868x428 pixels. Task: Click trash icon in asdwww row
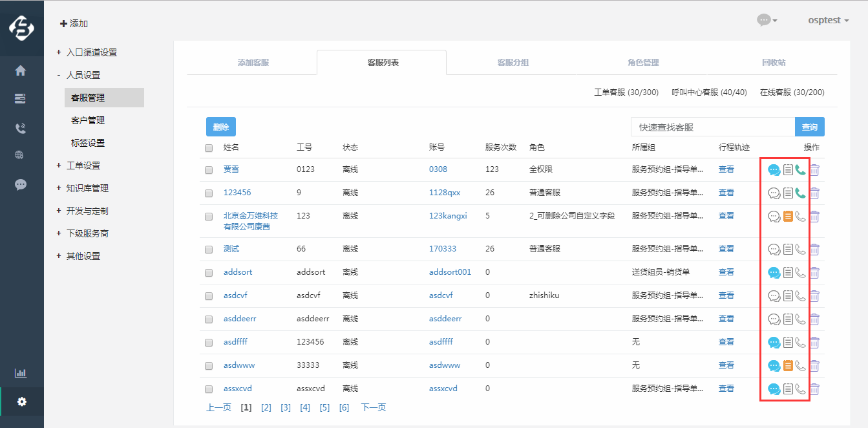(814, 366)
